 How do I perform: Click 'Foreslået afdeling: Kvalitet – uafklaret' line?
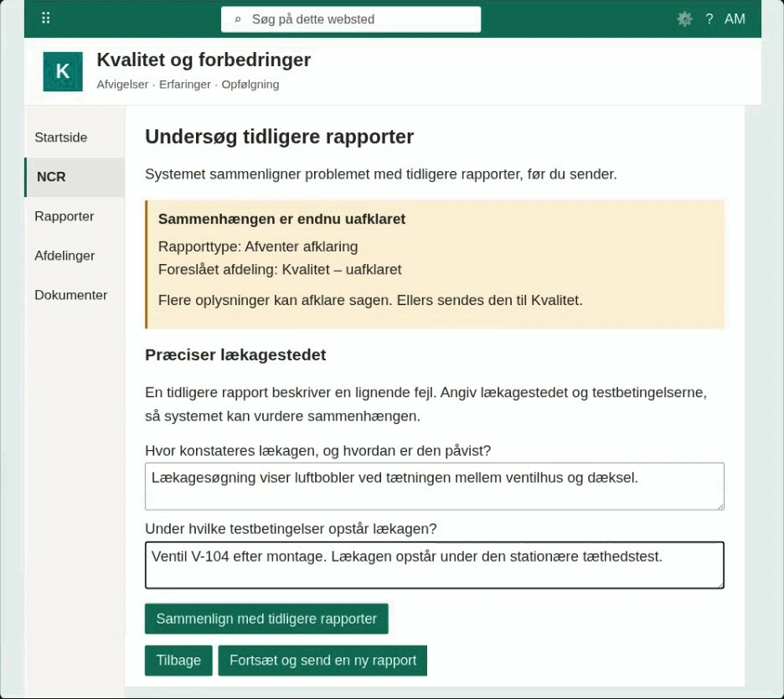click(280, 270)
